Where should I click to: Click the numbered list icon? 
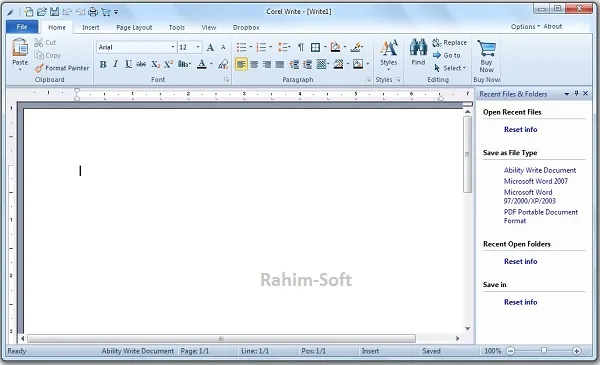(261, 47)
